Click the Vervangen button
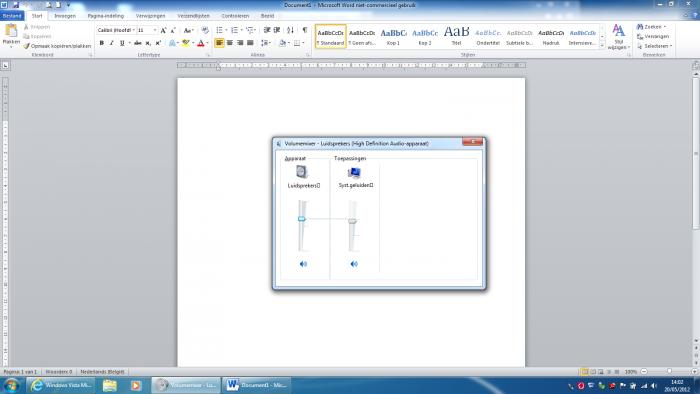Screen dimensions: 700x394 point(653,36)
